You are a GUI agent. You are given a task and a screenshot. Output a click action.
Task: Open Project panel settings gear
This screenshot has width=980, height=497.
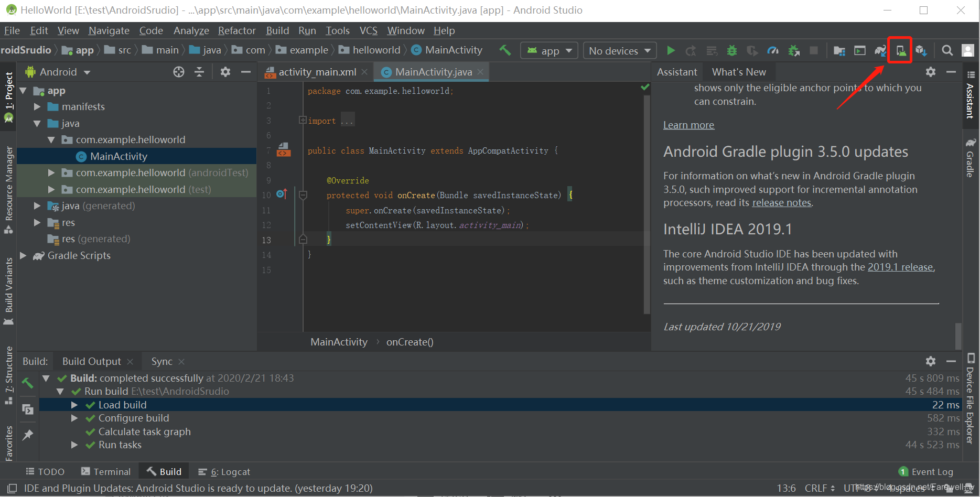point(225,72)
